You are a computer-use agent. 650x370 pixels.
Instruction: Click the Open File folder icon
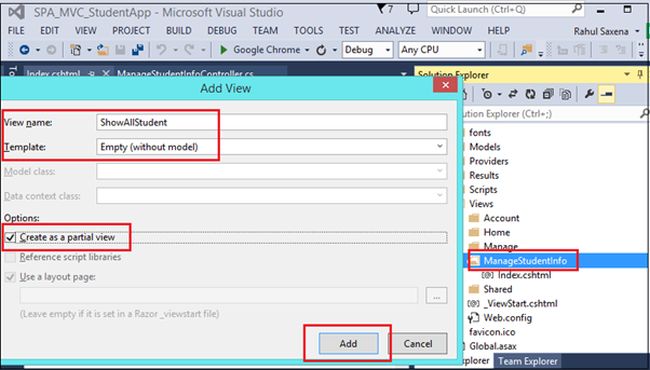tap(103, 50)
